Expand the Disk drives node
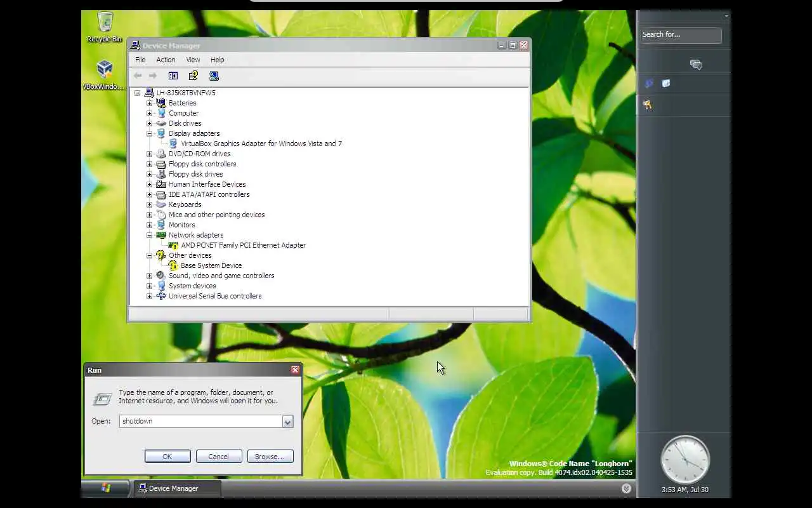 click(x=149, y=123)
